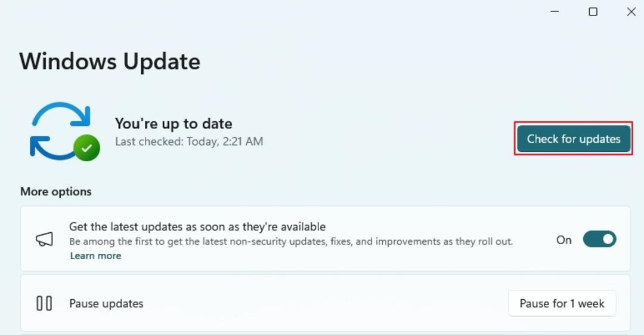
Task: Click the megaphone icon beside latest updates
Action: 44,239
